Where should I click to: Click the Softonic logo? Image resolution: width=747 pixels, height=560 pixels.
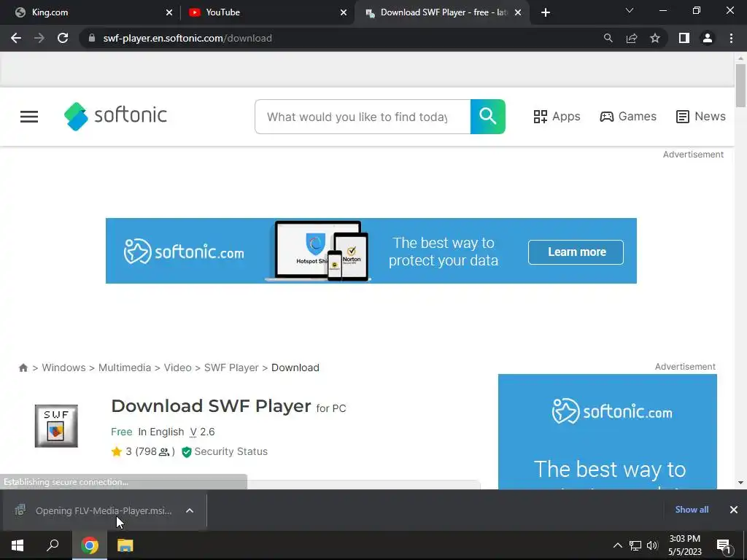point(115,116)
